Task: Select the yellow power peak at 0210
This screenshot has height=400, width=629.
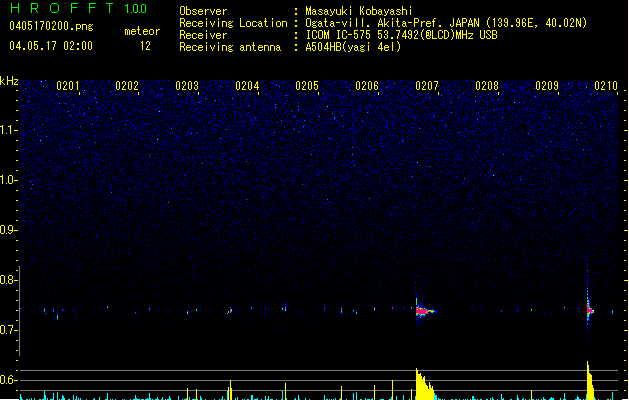Action: point(590,380)
